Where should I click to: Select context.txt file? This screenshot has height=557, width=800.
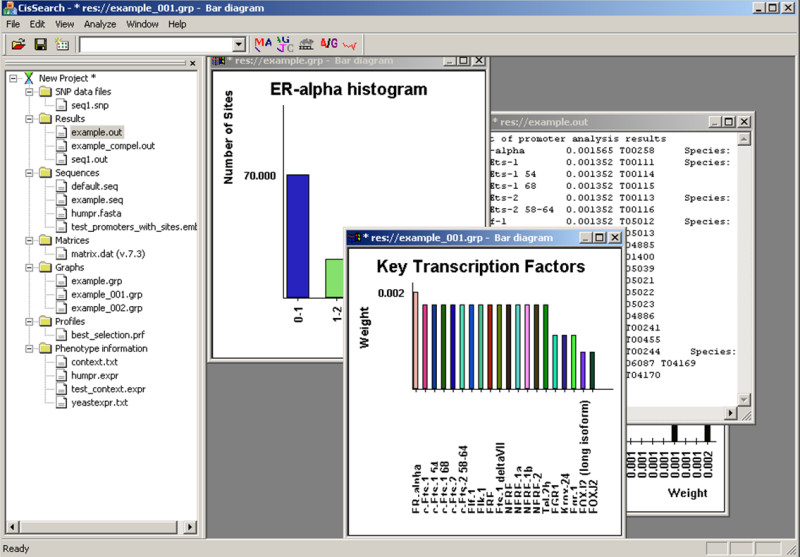[94, 362]
